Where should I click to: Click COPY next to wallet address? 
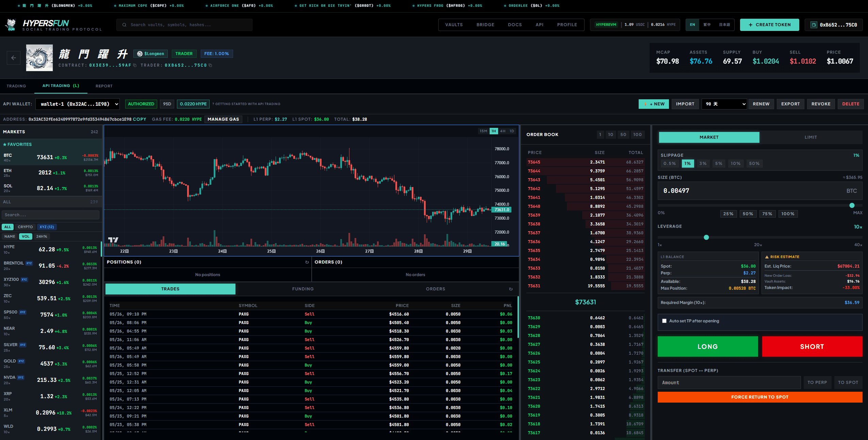pyautogui.click(x=140, y=119)
